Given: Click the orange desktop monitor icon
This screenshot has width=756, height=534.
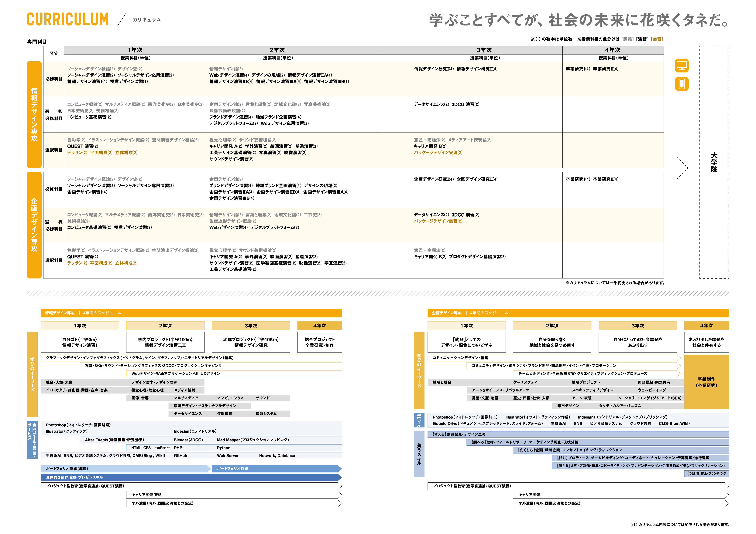Looking at the screenshot, I should pyautogui.click(x=681, y=66).
